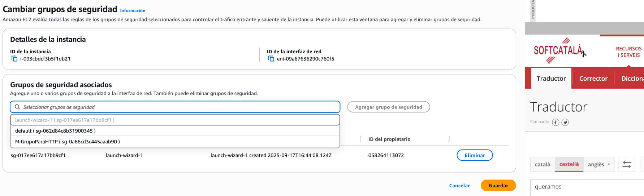Open the Información link

click(x=133, y=11)
